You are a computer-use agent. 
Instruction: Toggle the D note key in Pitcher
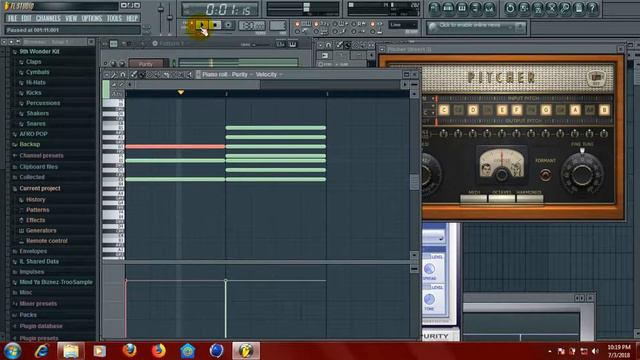pyautogui.click(x=473, y=110)
